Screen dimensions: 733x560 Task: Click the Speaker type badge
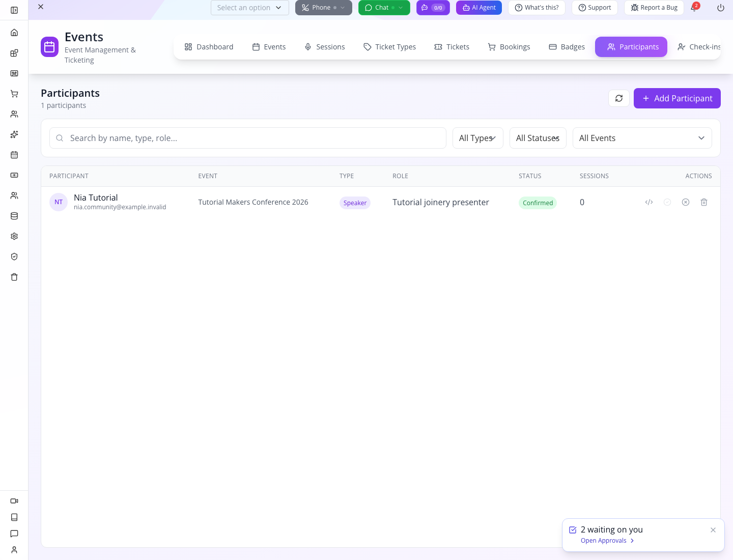(x=355, y=203)
